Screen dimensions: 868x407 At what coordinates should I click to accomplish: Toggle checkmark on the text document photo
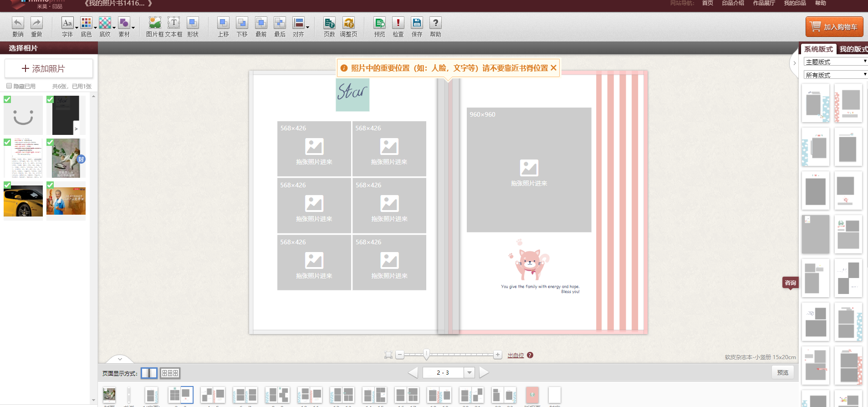7,142
